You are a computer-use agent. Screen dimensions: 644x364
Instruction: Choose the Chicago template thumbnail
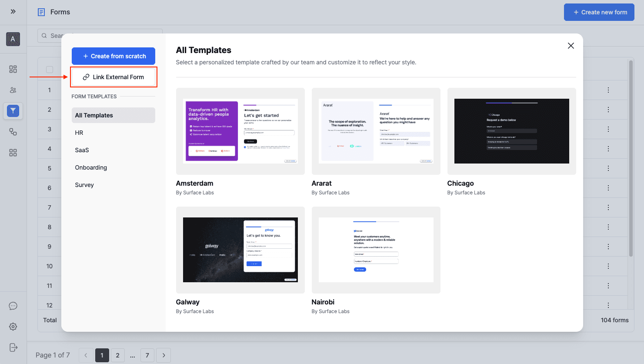click(511, 131)
